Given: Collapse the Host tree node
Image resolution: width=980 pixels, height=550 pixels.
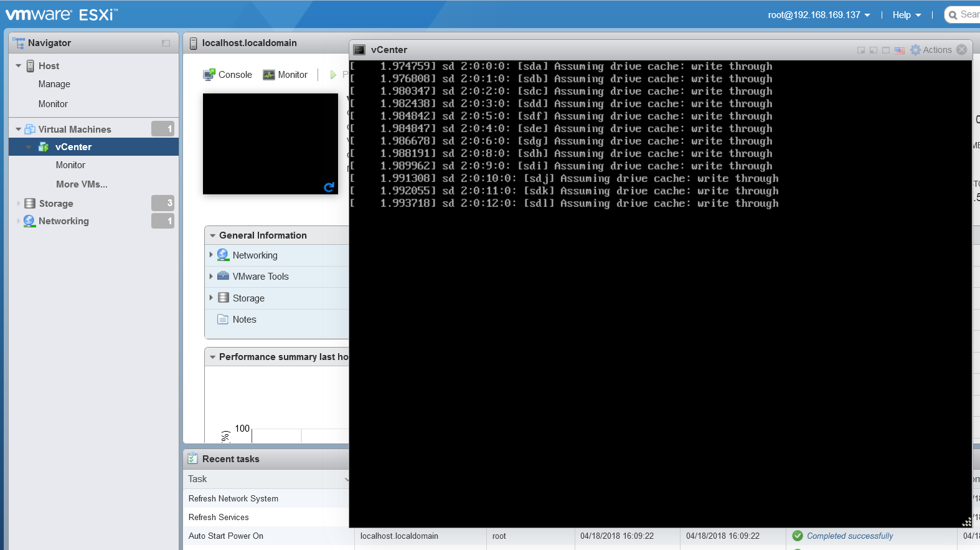Looking at the screenshot, I should pos(19,66).
